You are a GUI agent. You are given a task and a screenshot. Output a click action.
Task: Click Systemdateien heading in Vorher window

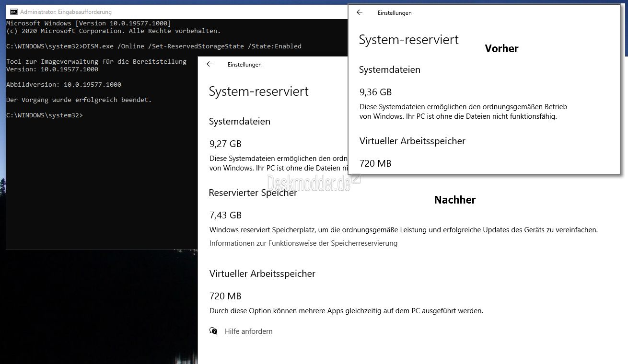[390, 70]
